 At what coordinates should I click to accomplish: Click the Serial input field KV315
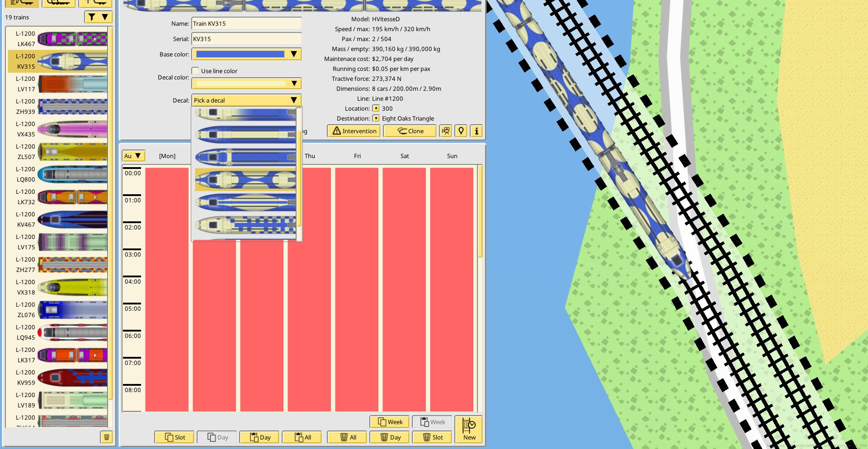246,39
